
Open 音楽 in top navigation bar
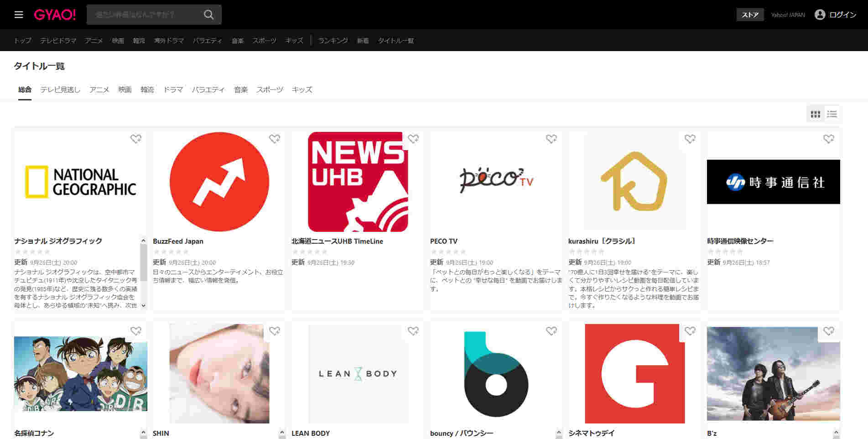(x=238, y=41)
